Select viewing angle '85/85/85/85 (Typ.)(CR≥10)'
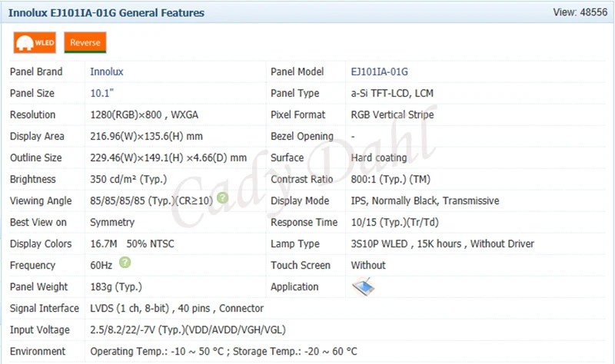 pyautogui.click(x=151, y=201)
